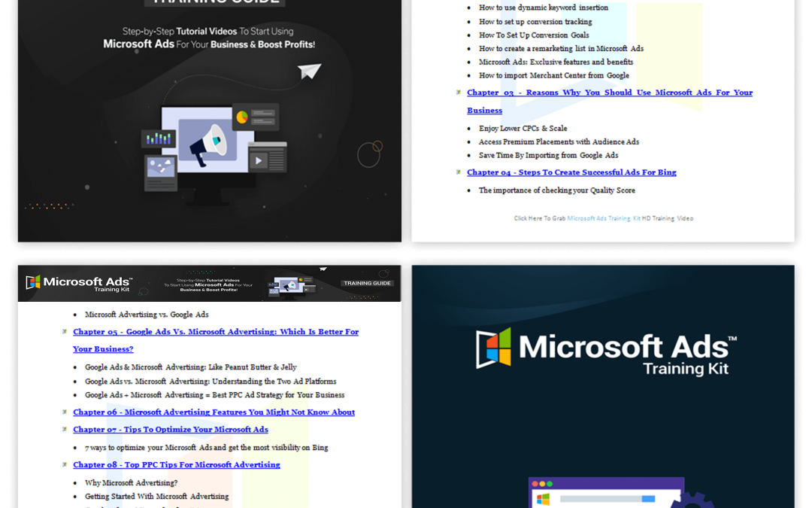Image resolution: width=812 pixels, height=508 pixels.
Task: Click "Microsoft Ads For Your Business & Boost Profits!" line
Action: pos(209,44)
